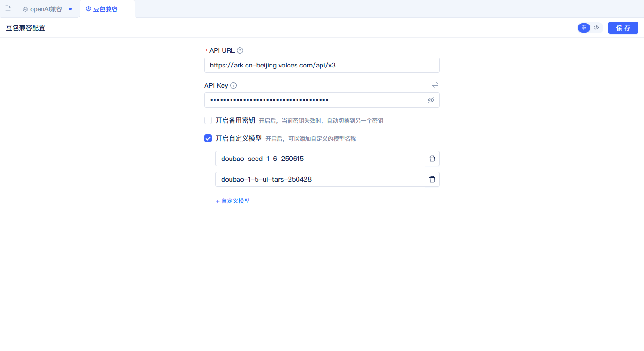Click the 保存 button
The image size is (644, 351).
623,28
